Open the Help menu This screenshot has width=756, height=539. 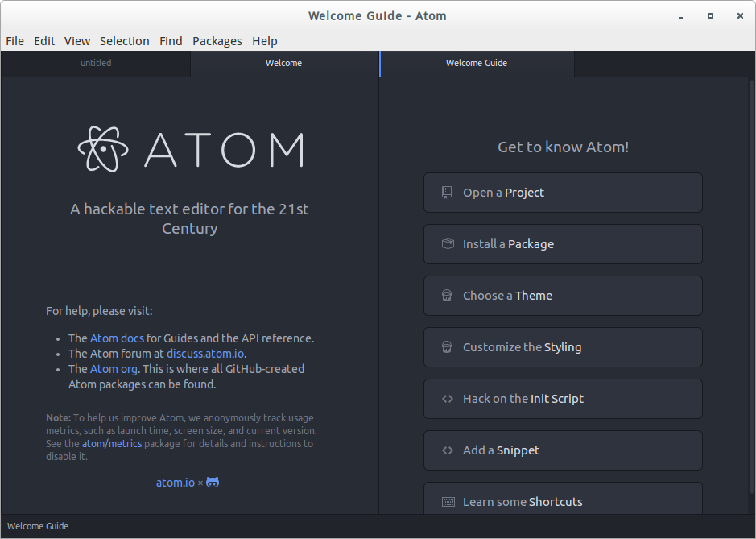tap(265, 41)
